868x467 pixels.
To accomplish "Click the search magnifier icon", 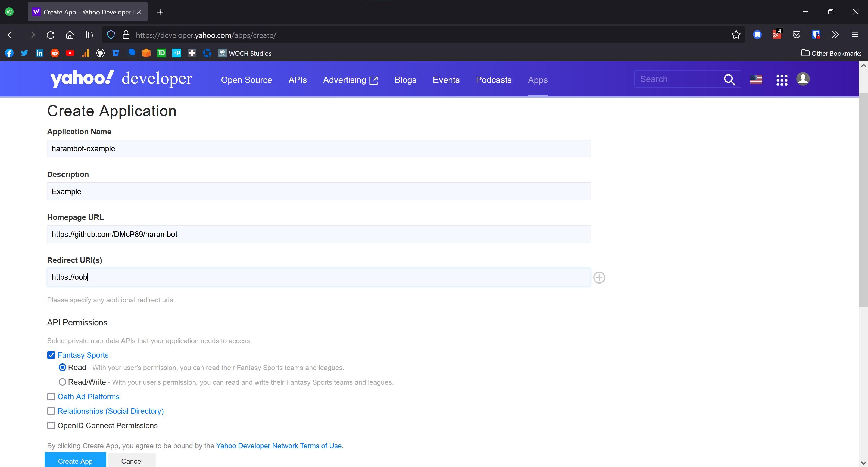I will [729, 80].
